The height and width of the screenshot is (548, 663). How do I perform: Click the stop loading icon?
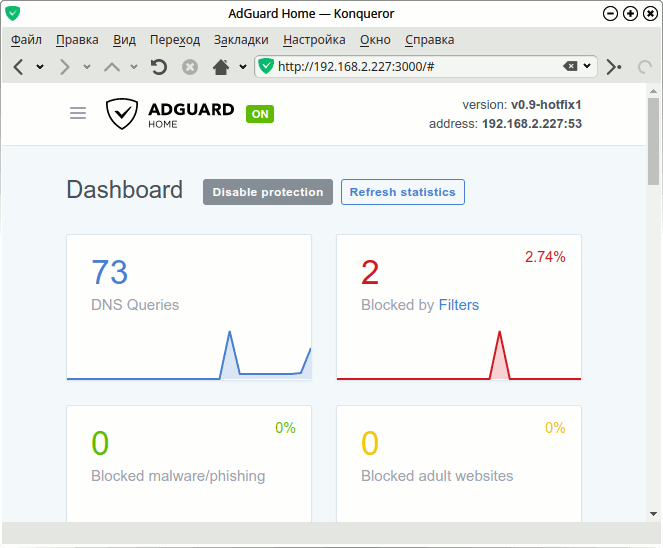point(190,67)
